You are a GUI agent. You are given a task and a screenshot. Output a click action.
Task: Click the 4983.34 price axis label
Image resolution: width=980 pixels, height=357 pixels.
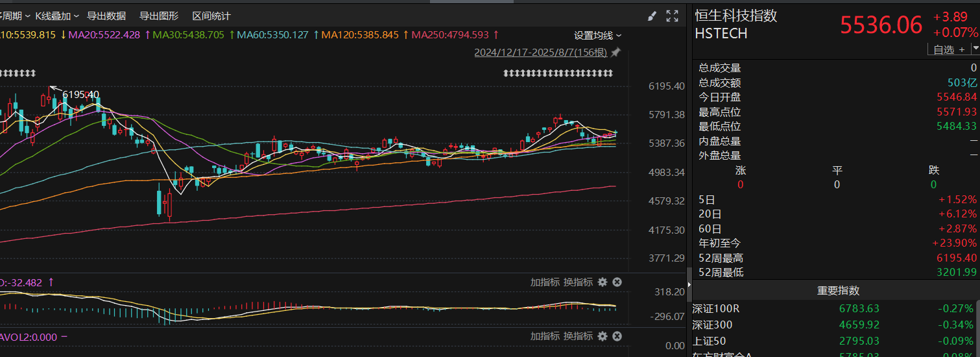coord(666,172)
